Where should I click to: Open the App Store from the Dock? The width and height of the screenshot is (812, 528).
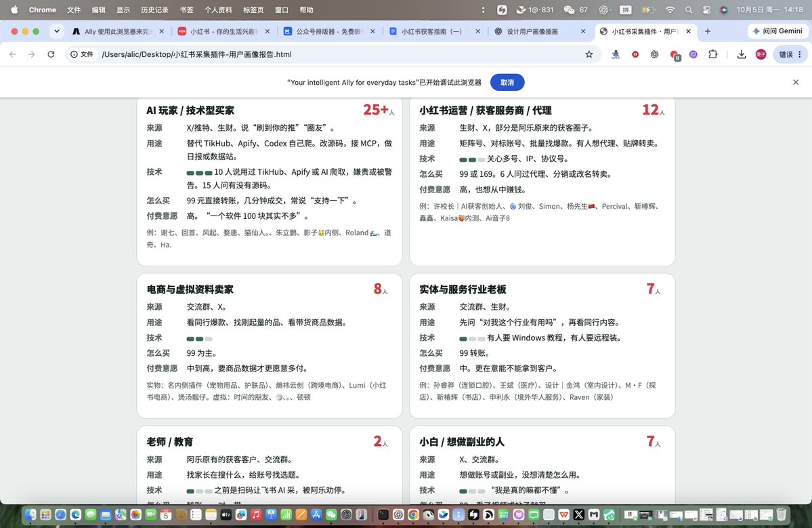point(316,514)
